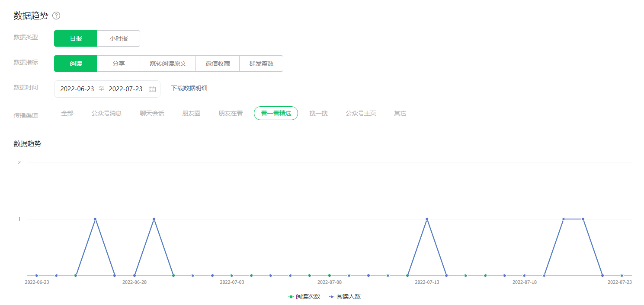The height and width of the screenshot is (305, 644).
Task: Click the 2022-07-03 x-axis label
Action: 232,282
